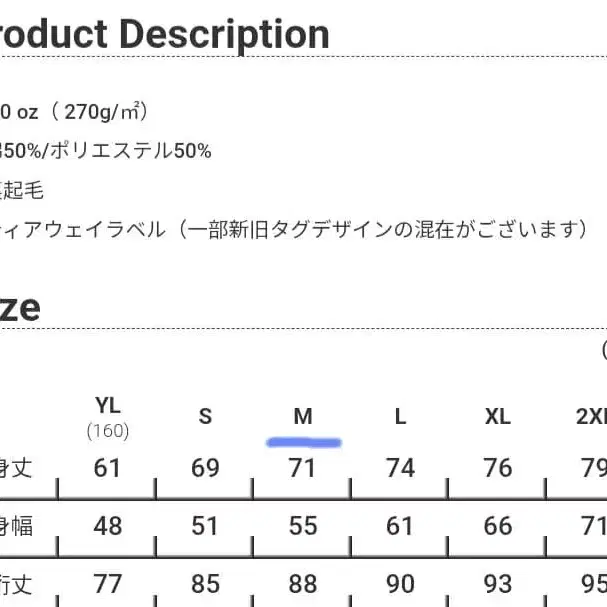Viewport: 607px width, 607px height.
Task: Select the M size column header
Action: [303, 416]
